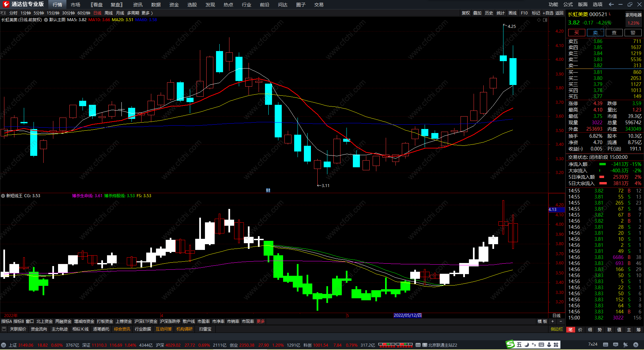Click the Tongdaxin red logo icon
The width and height of the screenshot is (644, 350).
6,4
